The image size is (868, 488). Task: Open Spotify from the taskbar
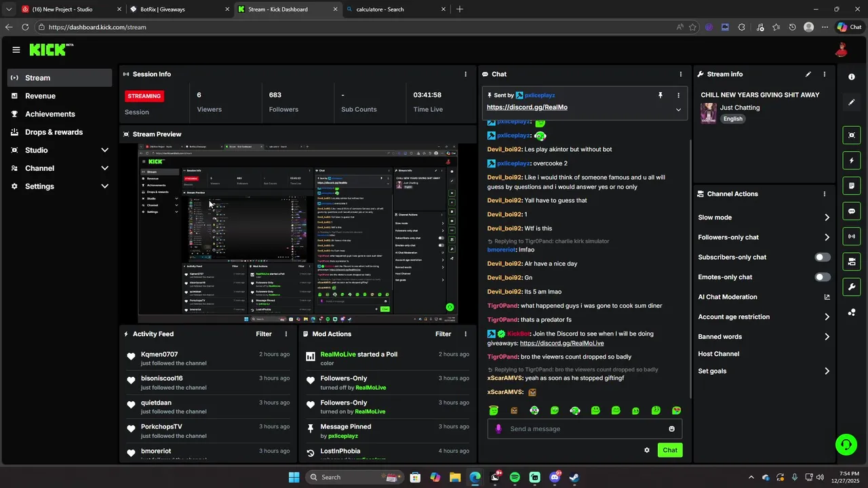click(x=515, y=477)
